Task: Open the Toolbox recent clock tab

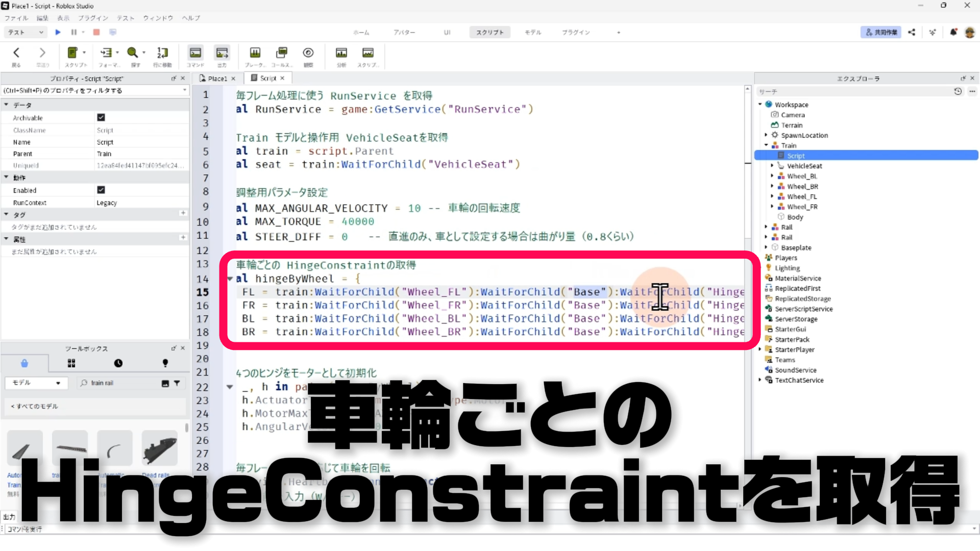Action: (118, 363)
